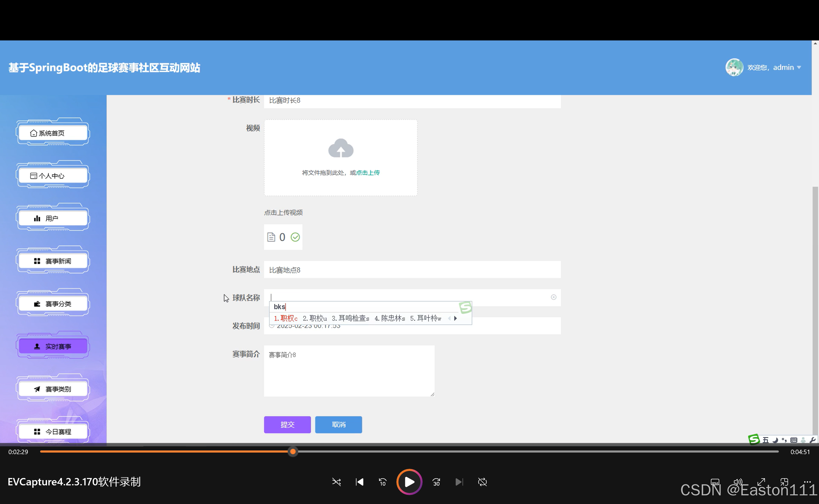This screenshot has height=504, width=819.
Task: Open 今日赛程 sidebar menu
Action: 53,431
